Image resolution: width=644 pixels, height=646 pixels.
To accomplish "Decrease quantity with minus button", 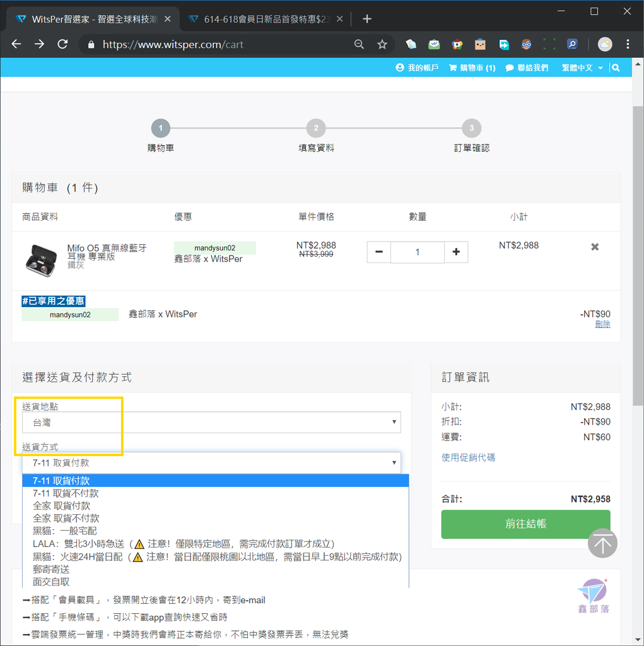I will (x=379, y=252).
